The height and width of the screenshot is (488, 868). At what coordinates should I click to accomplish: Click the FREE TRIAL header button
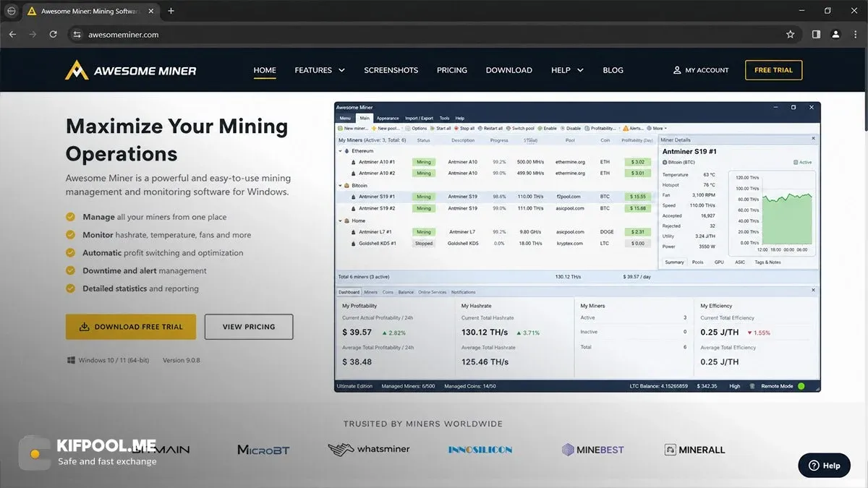[x=773, y=70]
